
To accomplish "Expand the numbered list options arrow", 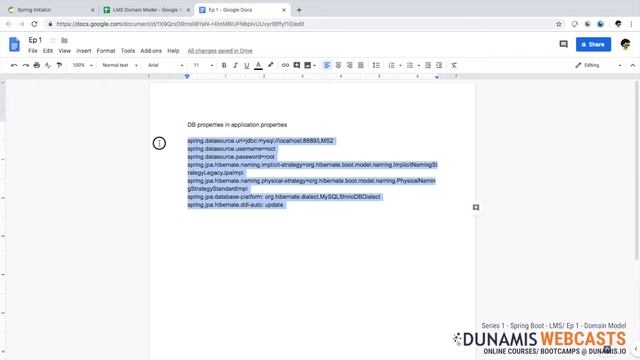I will pyautogui.click(x=400, y=65).
